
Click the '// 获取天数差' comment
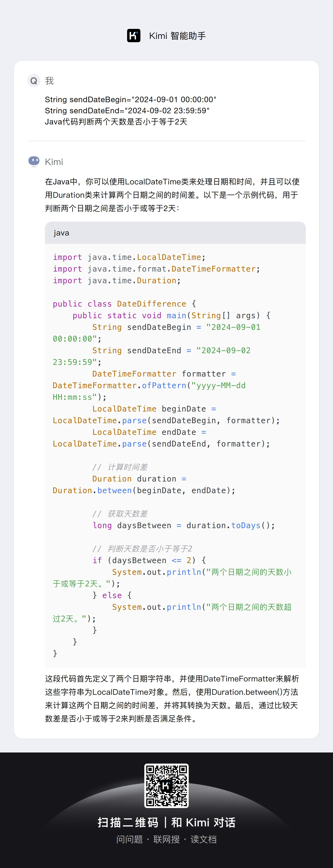click(120, 514)
